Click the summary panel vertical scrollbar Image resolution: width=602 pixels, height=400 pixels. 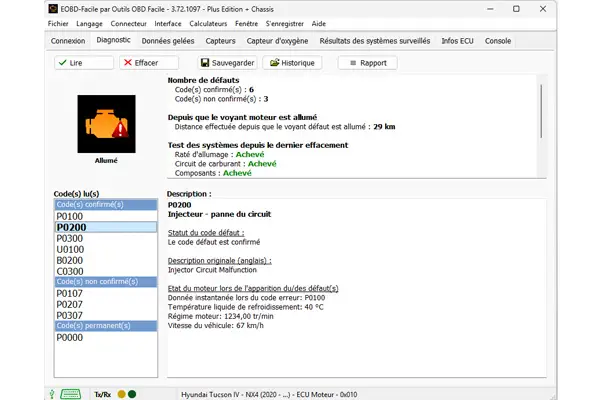[541, 111]
